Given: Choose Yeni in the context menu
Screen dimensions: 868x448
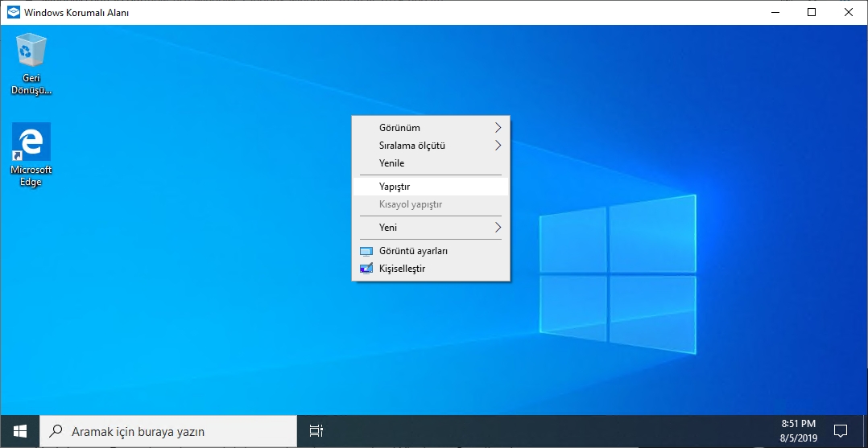Looking at the screenshot, I should [x=431, y=228].
